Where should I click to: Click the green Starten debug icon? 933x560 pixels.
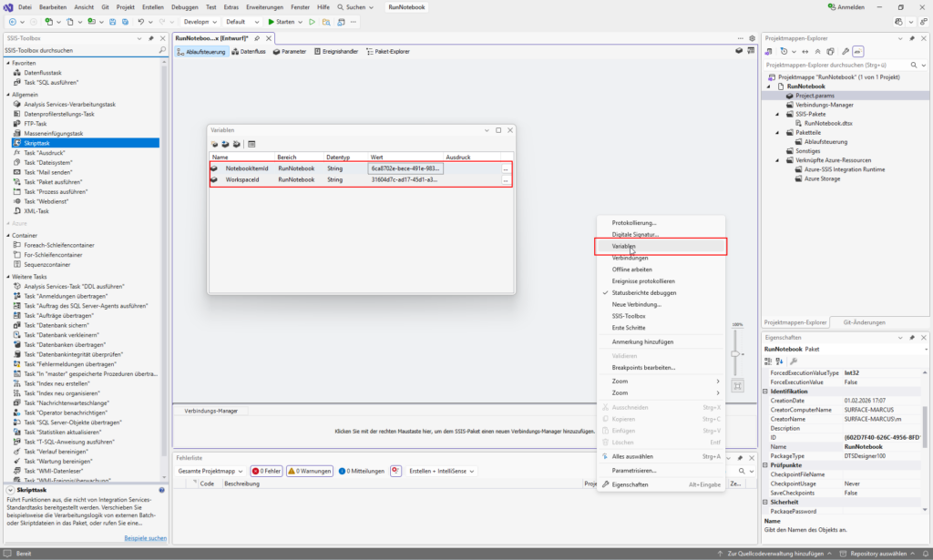[271, 21]
